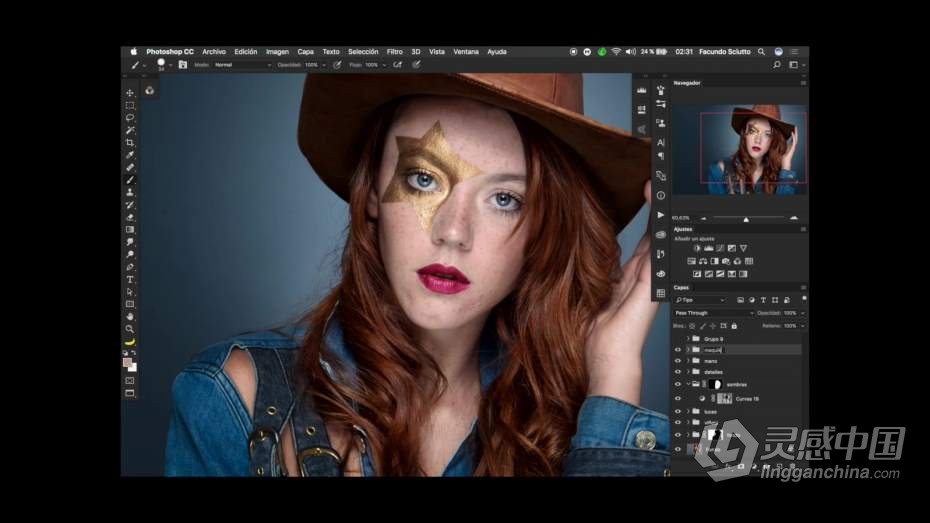Screen dimensions: 930x523
Task: Select the Hand tool
Action: tap(130, 317)
